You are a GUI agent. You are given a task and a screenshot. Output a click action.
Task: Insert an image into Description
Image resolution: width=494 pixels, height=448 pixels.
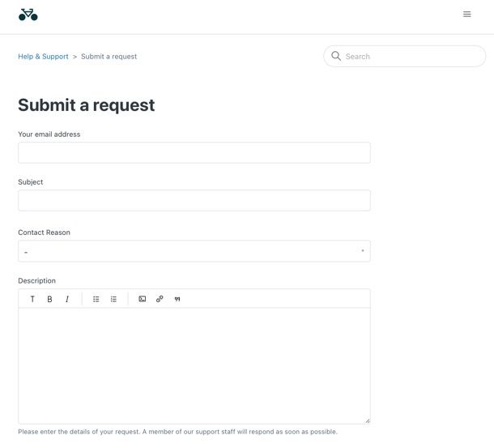click(142, 299)
